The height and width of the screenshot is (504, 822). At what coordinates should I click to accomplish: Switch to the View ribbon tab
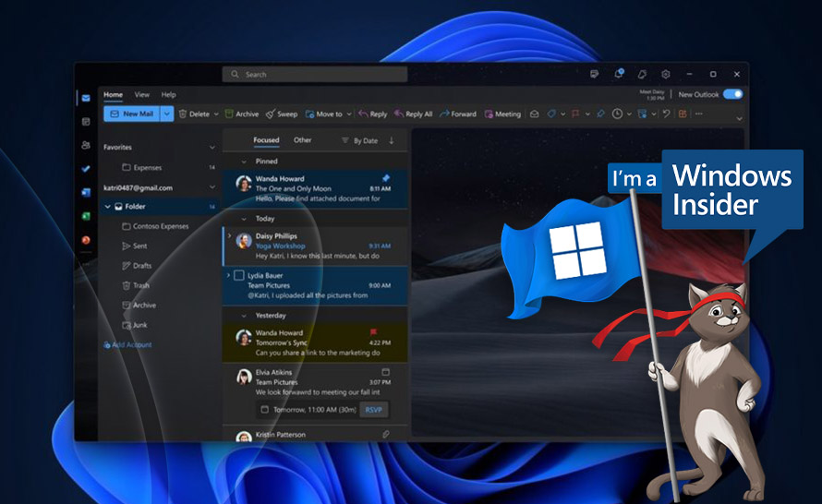[142, 95]
